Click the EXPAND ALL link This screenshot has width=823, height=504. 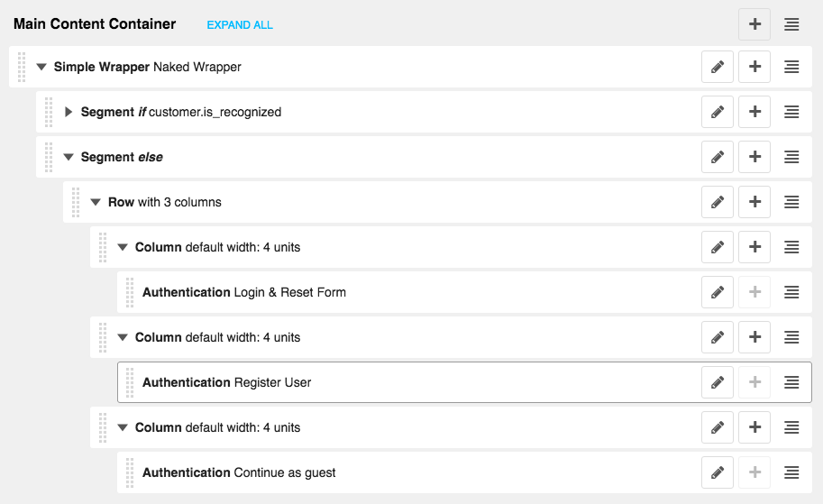point(240,25)
